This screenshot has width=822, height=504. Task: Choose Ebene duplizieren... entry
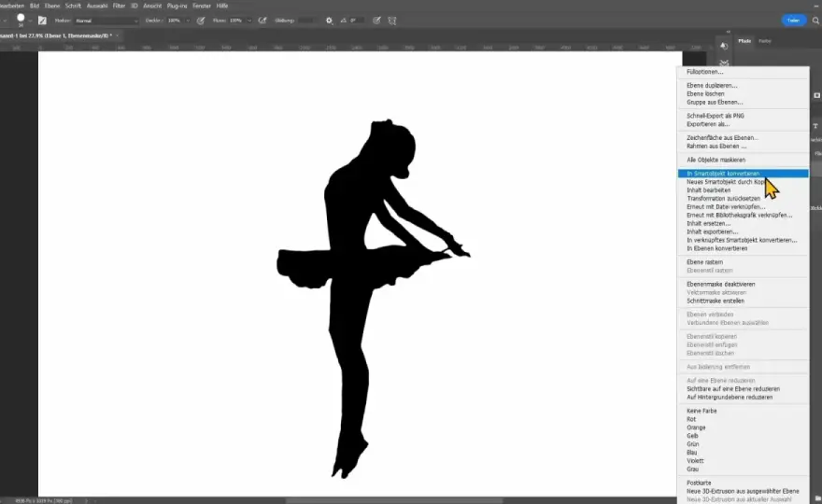pyautogui.click(x=743, y=85)
